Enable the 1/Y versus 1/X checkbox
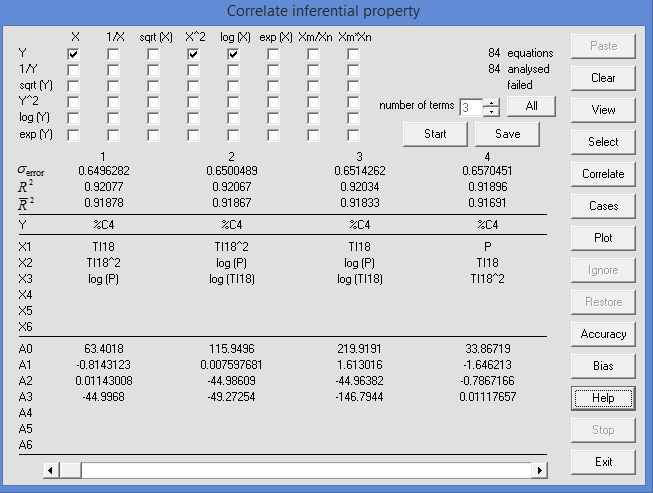Viewport: 653px width, 493px height. coord(114,70)
